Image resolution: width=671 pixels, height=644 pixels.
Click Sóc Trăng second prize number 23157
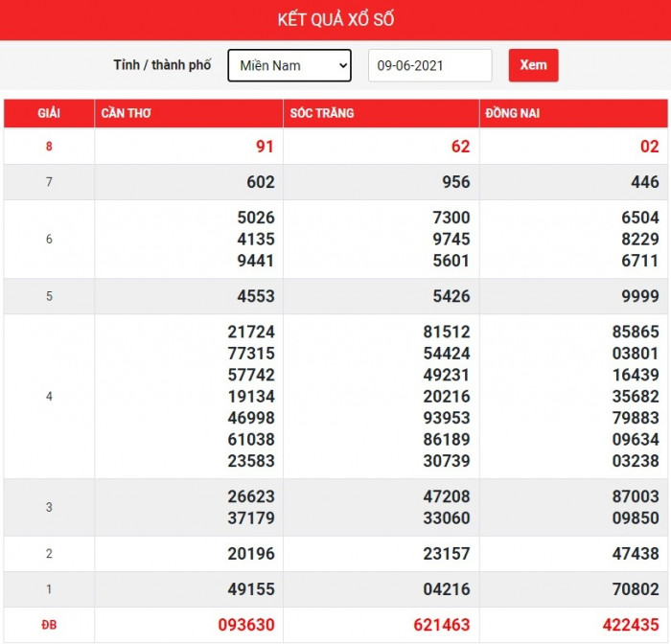(447, 554)
